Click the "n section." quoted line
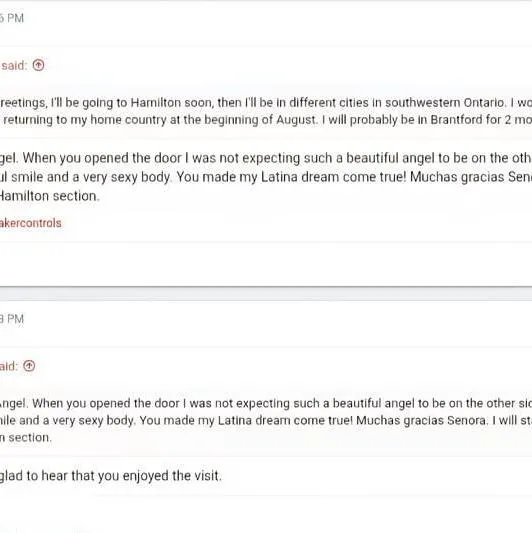Screen dimensions: 532x533 26,437
